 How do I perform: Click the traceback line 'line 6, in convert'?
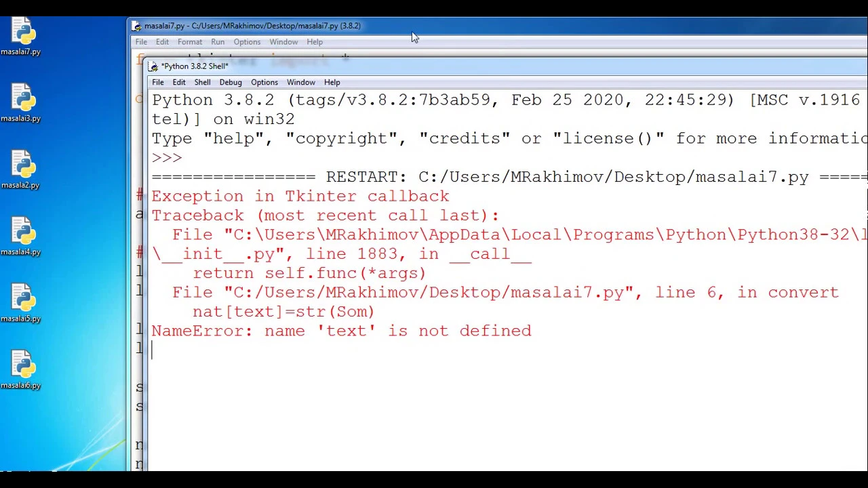pos(505,293)
